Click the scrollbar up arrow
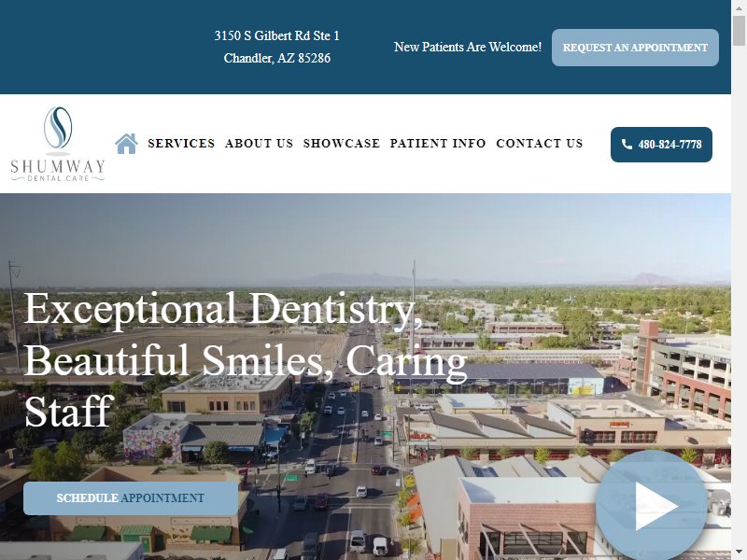The width and height of the screenshot is (747, 560). (x=739, y=7)
